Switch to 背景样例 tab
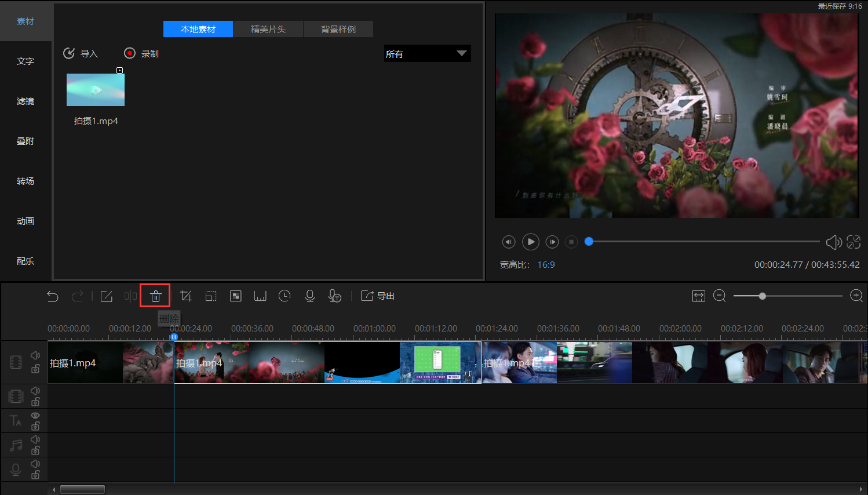 [338, 29]
